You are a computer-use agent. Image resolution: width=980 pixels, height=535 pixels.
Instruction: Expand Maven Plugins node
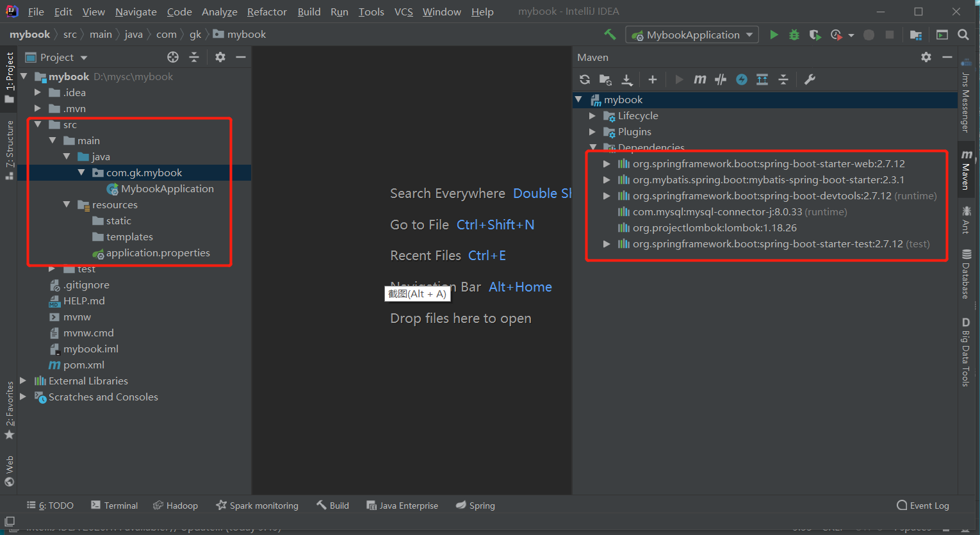[592, 131]
